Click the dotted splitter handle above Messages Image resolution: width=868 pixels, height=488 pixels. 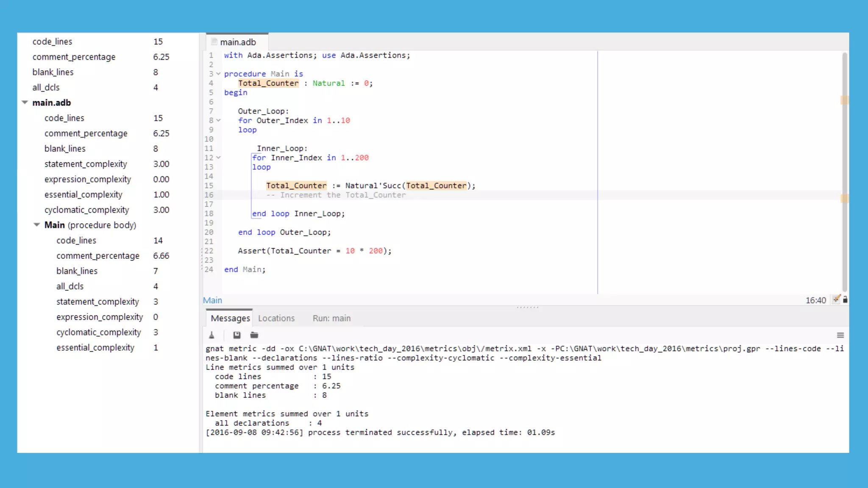(x=528, y=307)
